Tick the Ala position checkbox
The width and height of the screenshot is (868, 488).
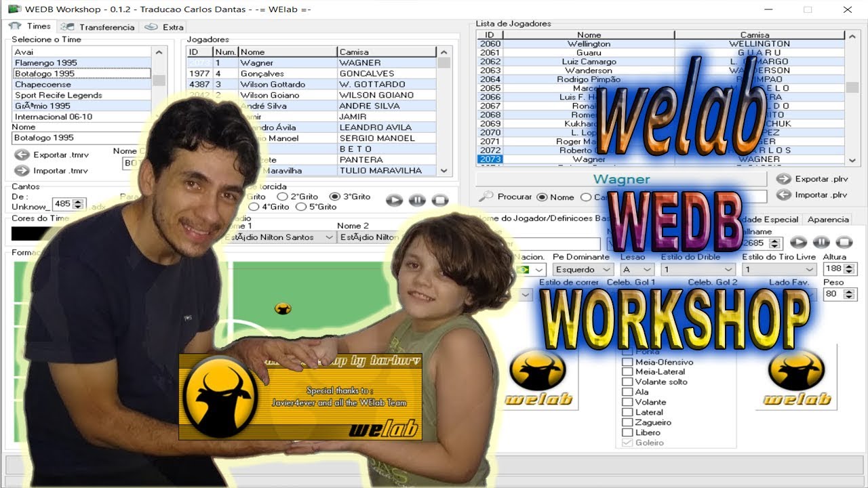(x=627, y=392)
